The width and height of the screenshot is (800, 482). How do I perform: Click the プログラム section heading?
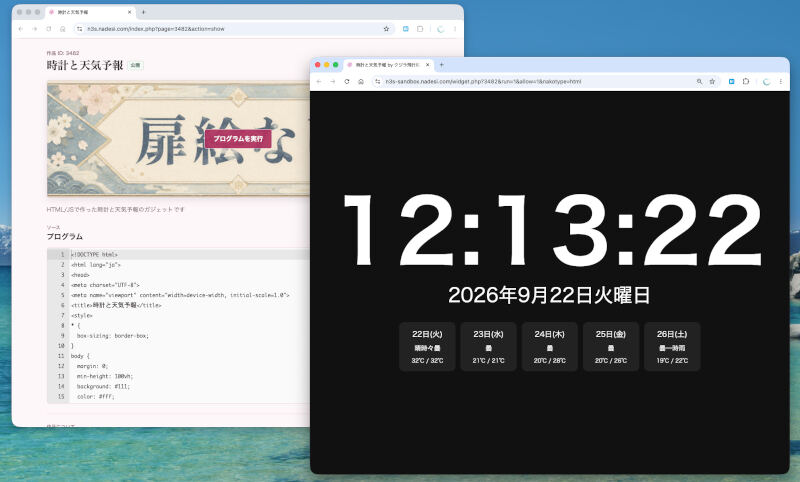point(64,237)
